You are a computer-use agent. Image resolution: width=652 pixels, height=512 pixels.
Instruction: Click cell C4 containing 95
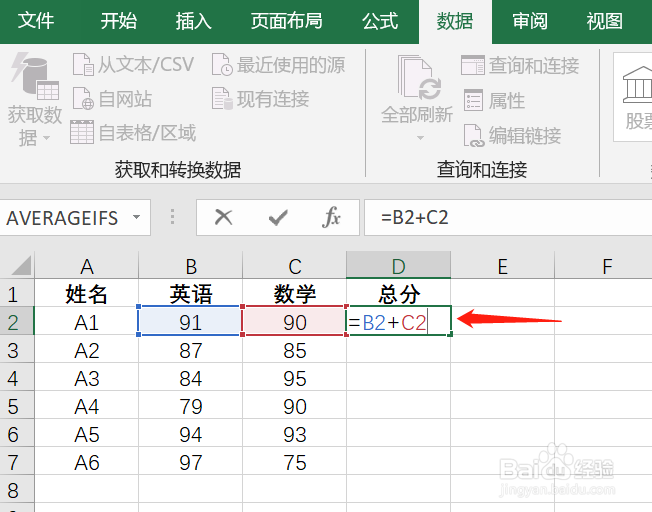pos(294,378)
